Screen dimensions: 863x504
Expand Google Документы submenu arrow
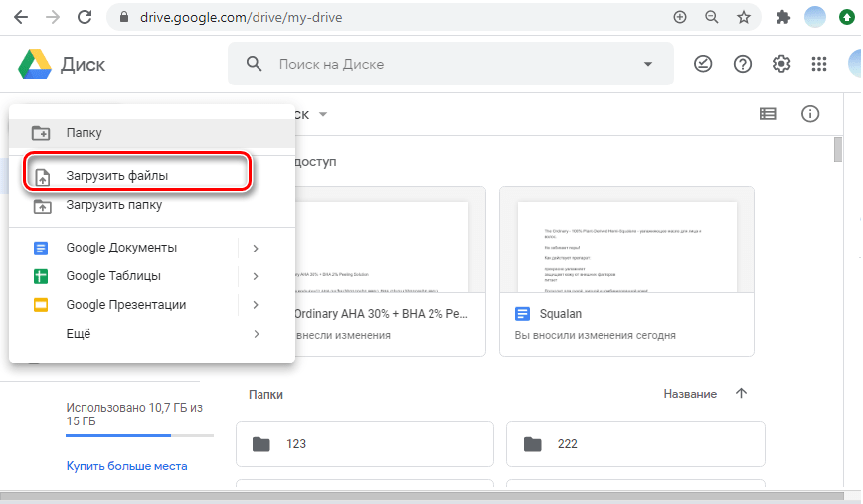point(256,248)
